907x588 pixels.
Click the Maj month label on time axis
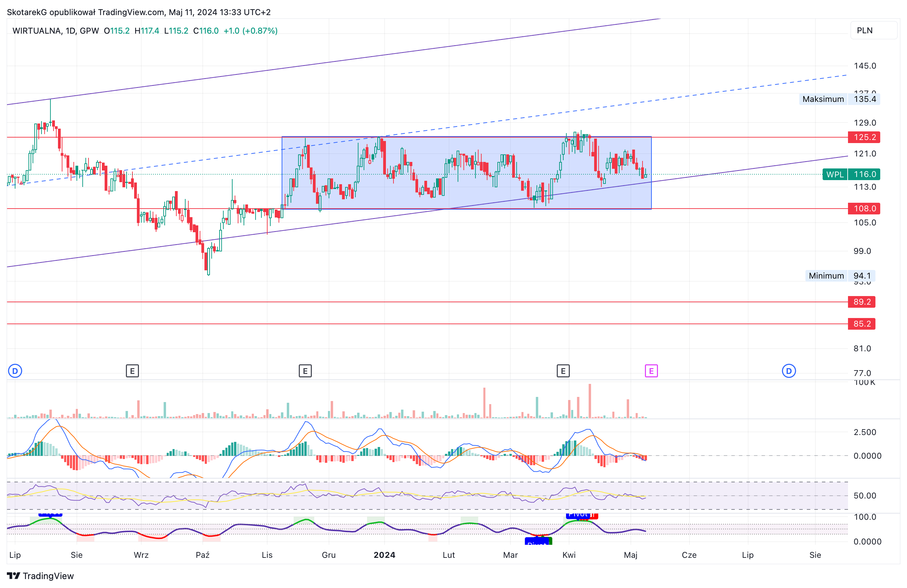pos(631,555)
